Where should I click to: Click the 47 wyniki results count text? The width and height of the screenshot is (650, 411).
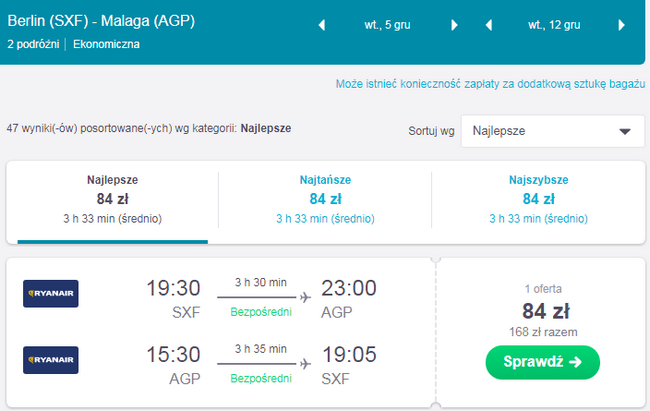(148, 129)
